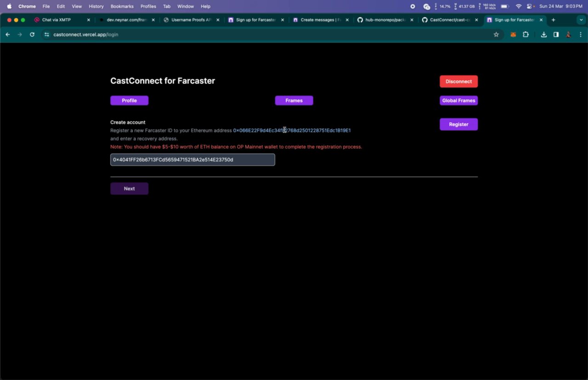This screenshot has height=380, width=588.
Task: Close the Create messages tab
Action: (x=347, y=20)
